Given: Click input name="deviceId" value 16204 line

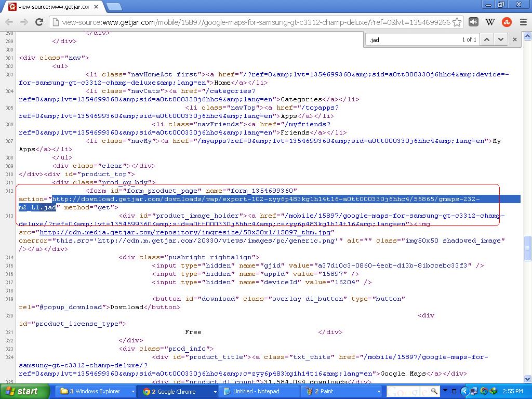Looking at the screenshot, I should point(262,282).
